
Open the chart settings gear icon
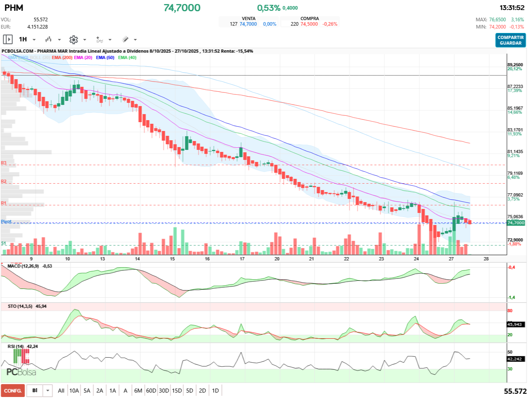coord(73,39)
